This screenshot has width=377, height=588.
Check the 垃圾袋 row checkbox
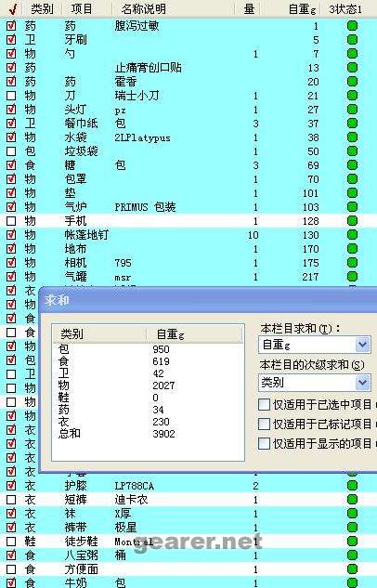coord(11,151)
